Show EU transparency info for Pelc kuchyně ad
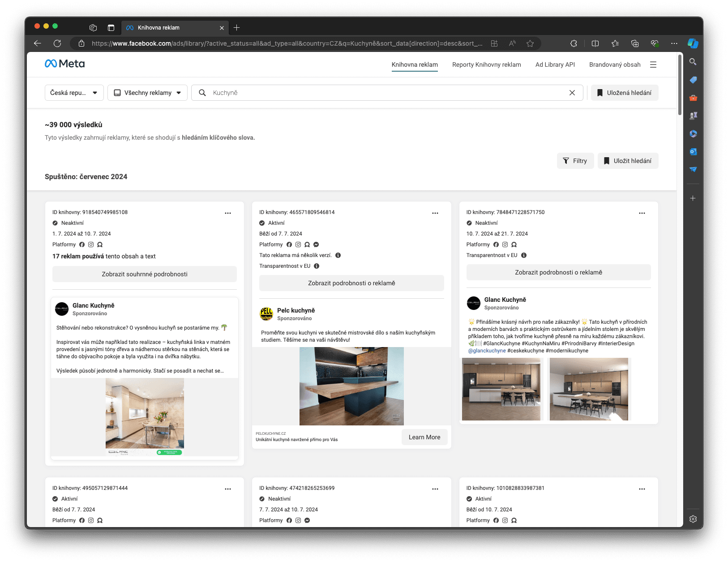This screenshot has width=728, height=562. 317,266
